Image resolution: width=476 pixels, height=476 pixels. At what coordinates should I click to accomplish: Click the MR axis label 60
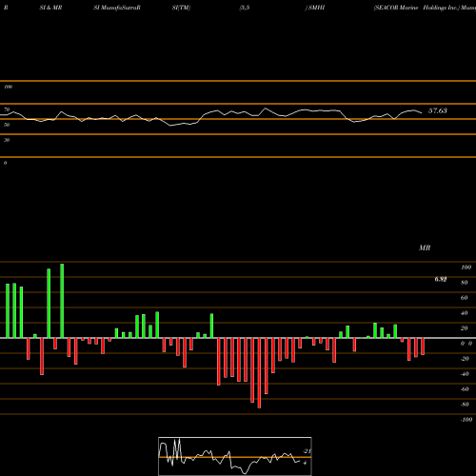click(x=465, y=298)
